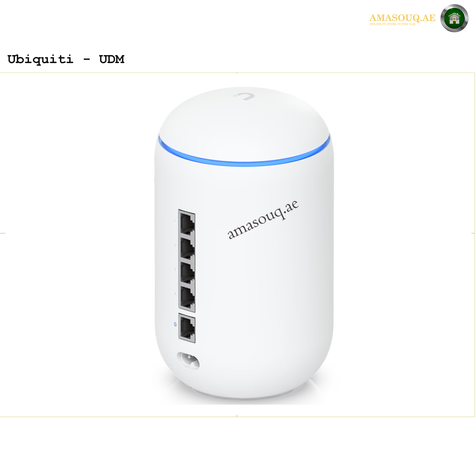This screenshot has width=476, height=459.
Task: Click the port number 4 label
Action: click(175, 294)
